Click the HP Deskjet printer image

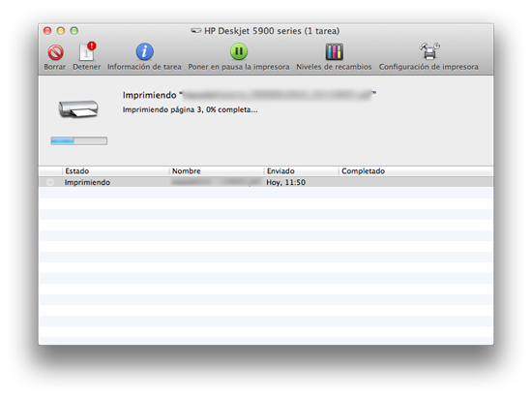click(78, 108)
